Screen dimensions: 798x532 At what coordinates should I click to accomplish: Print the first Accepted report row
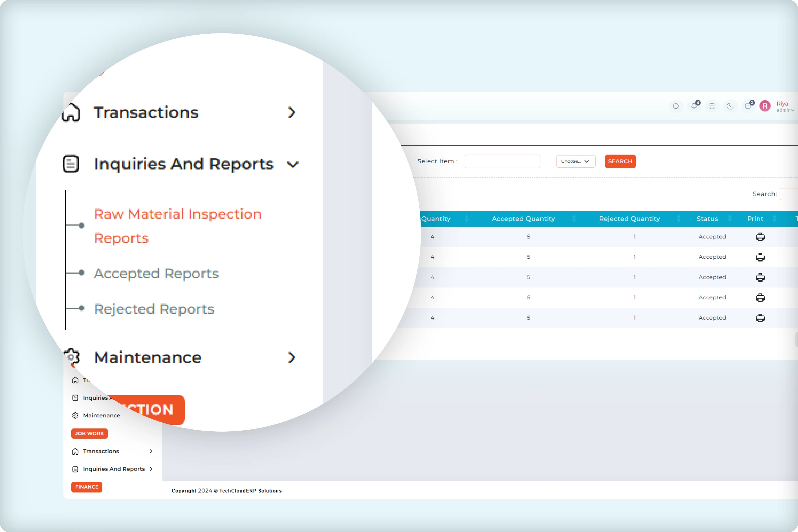click(760, 237)
